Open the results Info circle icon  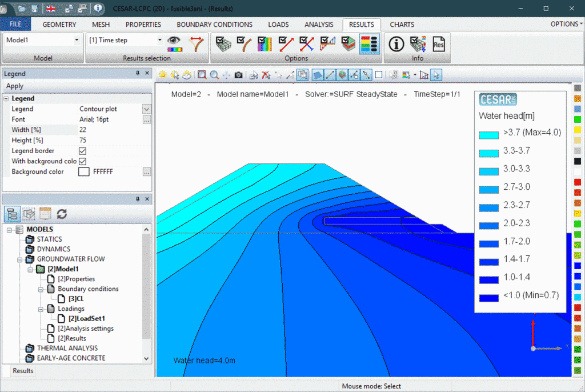click(396, 44)
